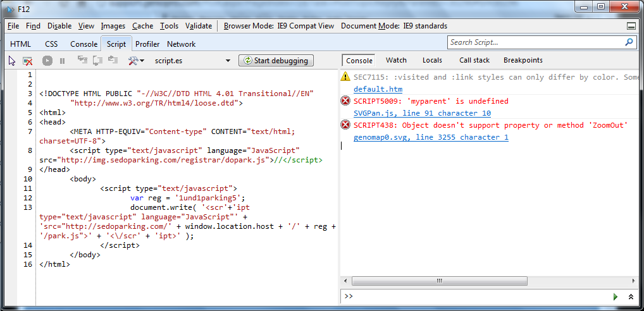This screenshot has width=644, height=311.
Task: Open the File menu
Action: point(13,26)
